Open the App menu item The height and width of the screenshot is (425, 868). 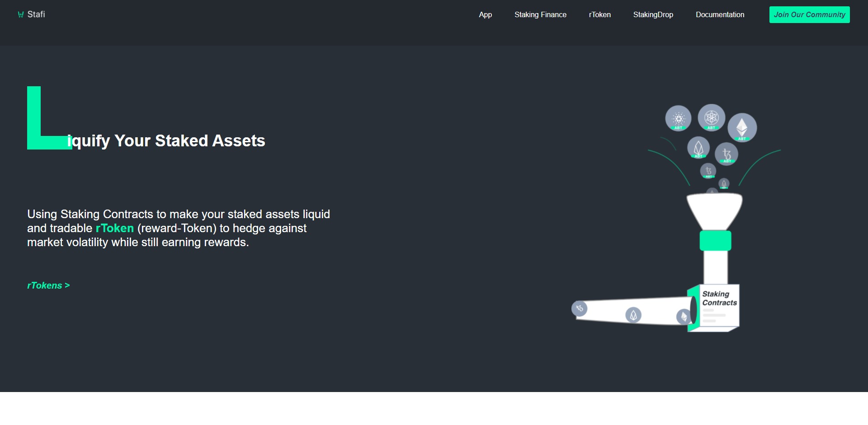tap(485, 14)
